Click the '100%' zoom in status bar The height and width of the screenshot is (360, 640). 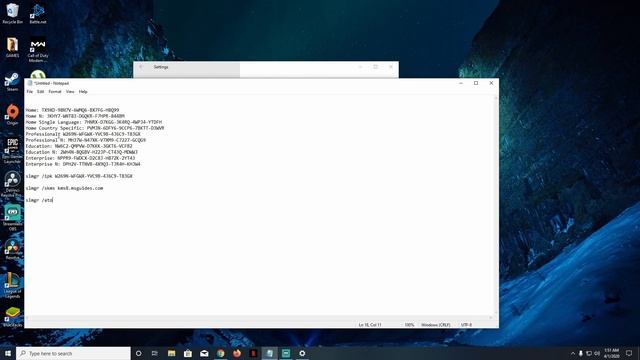tap(409, 325)
